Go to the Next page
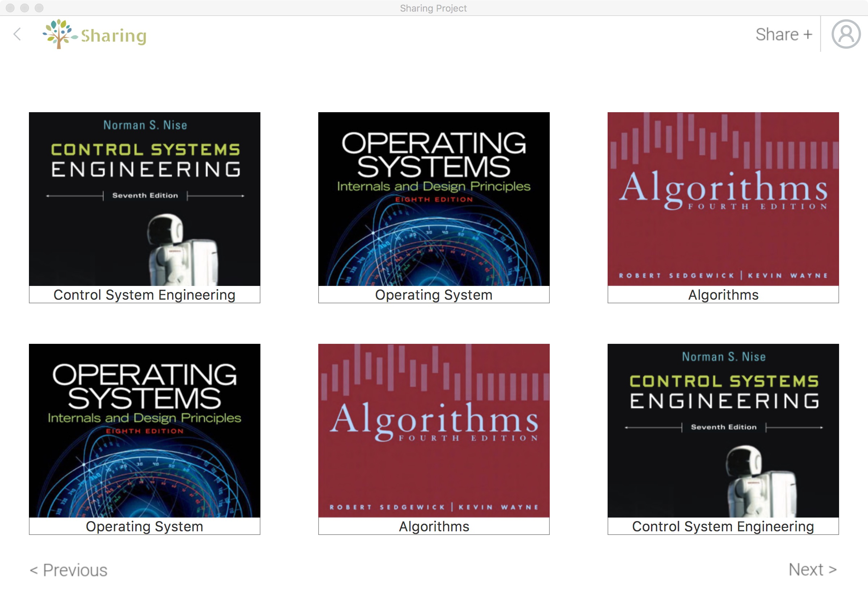Image resolution: width=868 pixels, height=595 pixels. (x=812, y=569)
